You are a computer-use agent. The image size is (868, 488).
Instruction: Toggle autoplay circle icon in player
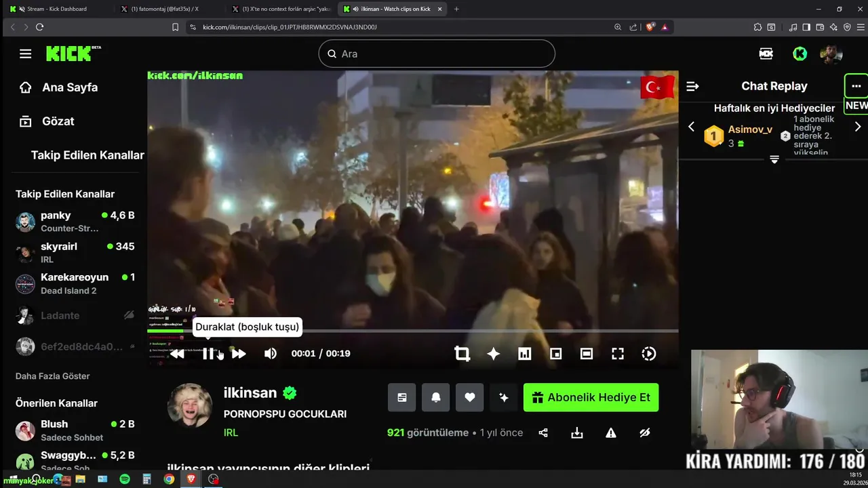pyautogui.click(x=649, y=354)
